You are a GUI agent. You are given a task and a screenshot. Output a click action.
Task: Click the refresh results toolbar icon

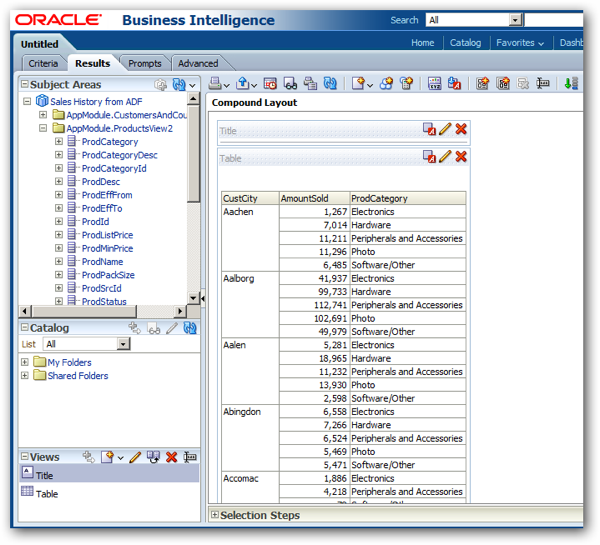(330, 83)
